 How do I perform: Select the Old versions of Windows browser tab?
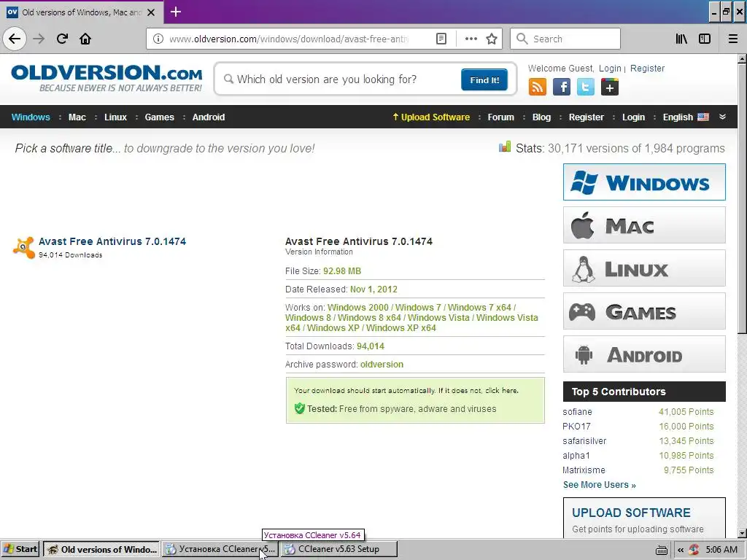coord(82,12)
